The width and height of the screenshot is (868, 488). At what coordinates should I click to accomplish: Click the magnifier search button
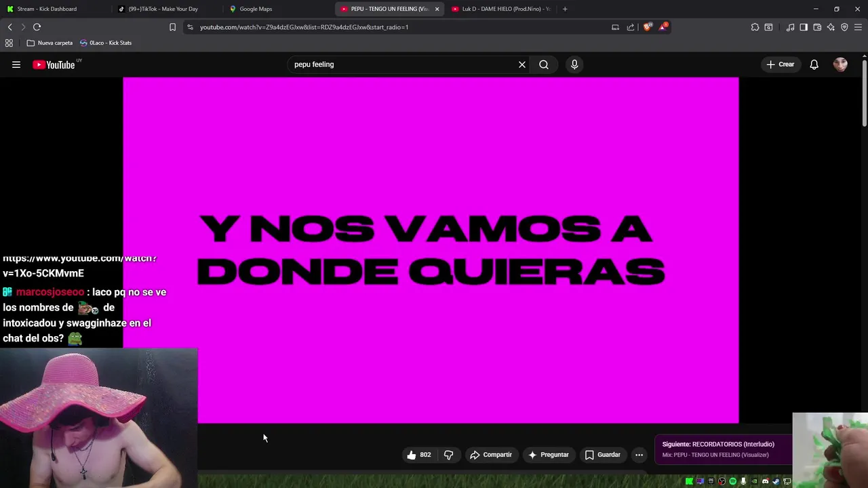coord(544,64)
